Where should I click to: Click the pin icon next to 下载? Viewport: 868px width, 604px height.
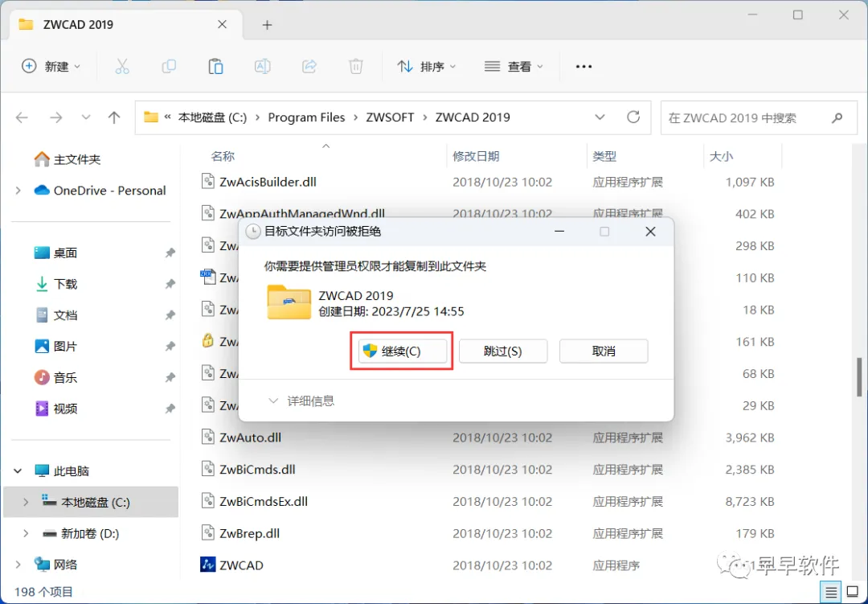tap(170, 284)
